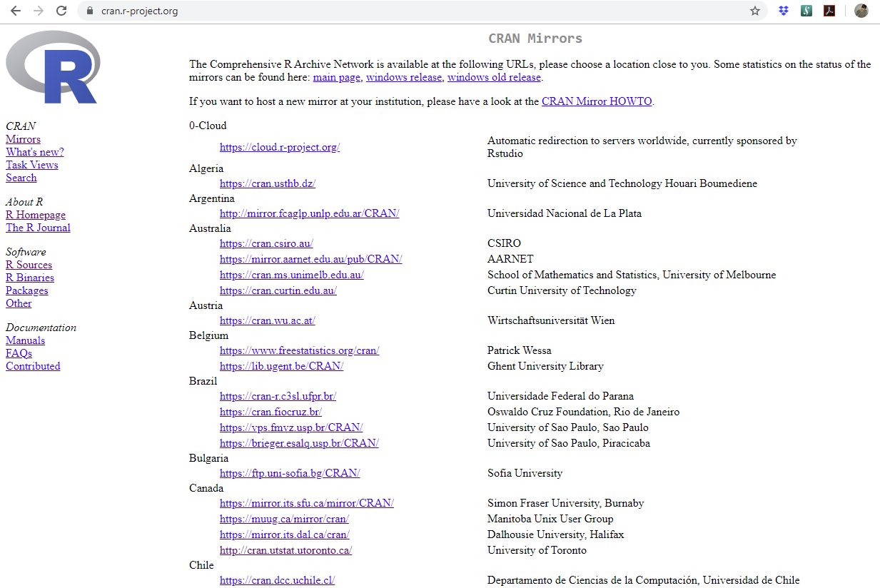Click the padlock site info icon
This screenshot has width=880, height=588.
(x=89, y=11)
